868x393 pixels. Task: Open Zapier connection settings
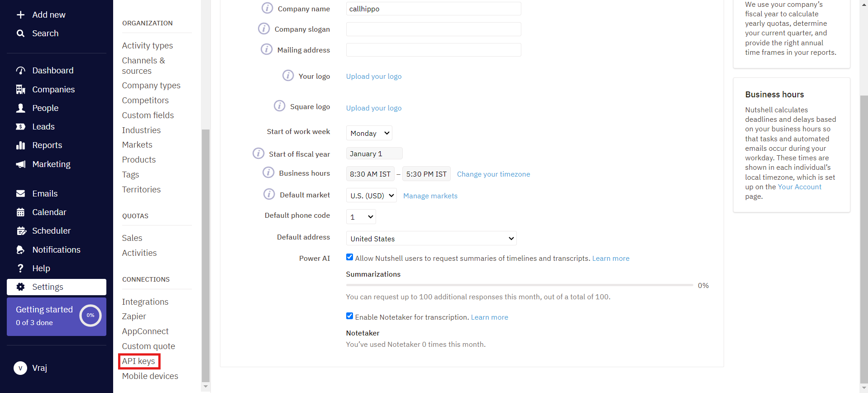pos(134,316)
